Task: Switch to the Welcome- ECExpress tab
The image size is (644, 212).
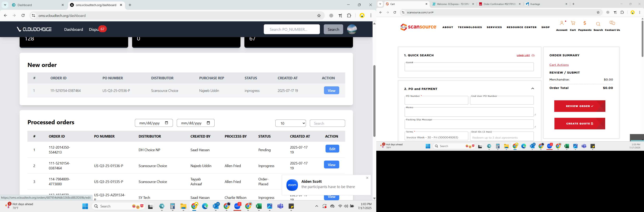Action: coord(453,4)
